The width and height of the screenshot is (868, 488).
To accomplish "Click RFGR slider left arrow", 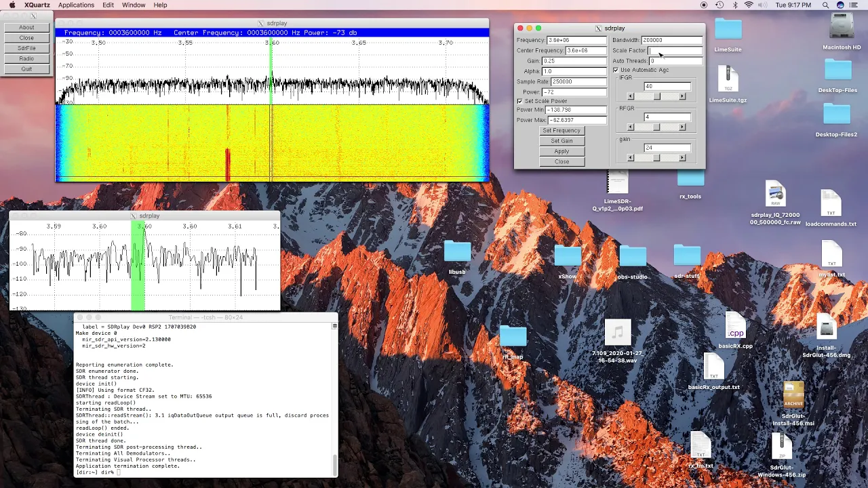I will coord(631,127).
